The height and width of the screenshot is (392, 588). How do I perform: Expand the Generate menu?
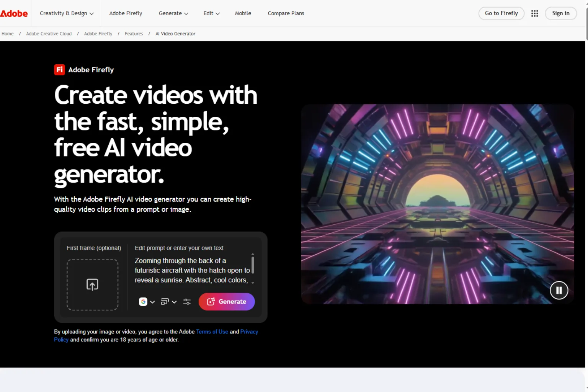[173, 13]
